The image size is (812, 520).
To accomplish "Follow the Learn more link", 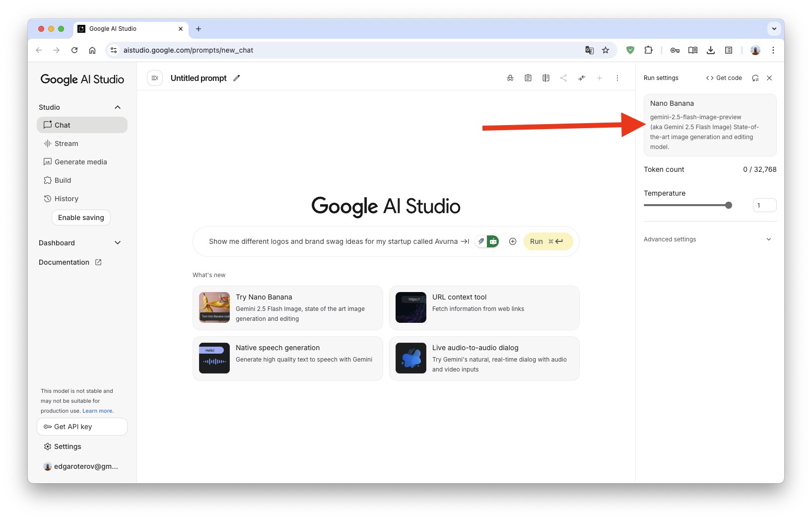I will (97, 411).
